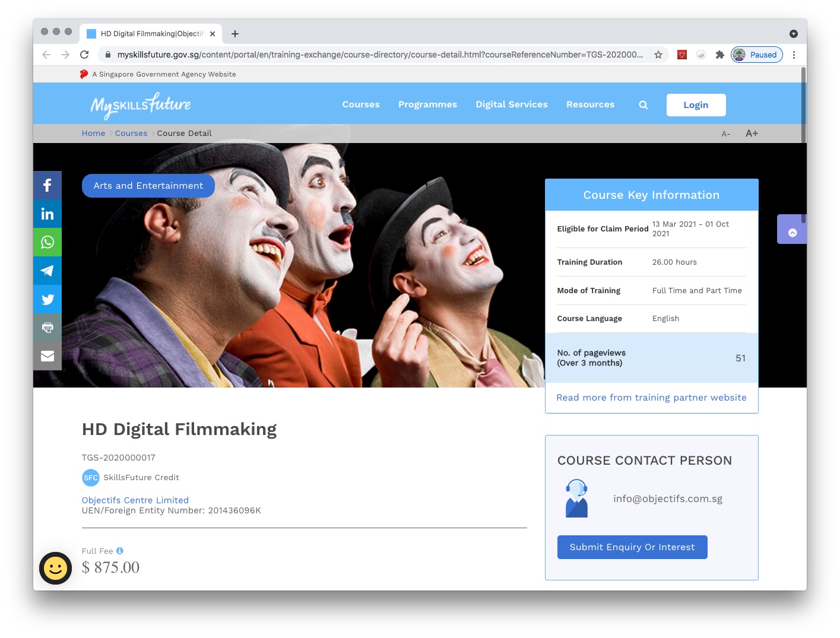
Task: Click the Login button
Action: [695, 105]
